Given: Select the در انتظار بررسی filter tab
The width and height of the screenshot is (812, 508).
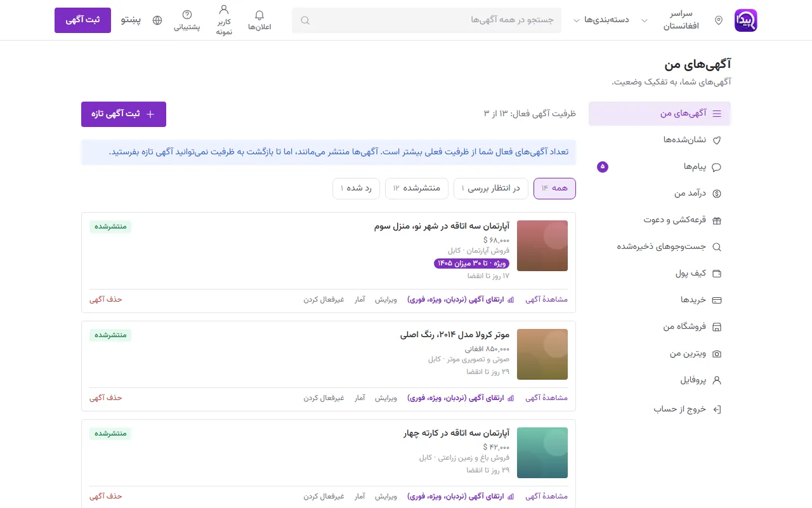Looking at the screenshot, I should tap(490, 189).
